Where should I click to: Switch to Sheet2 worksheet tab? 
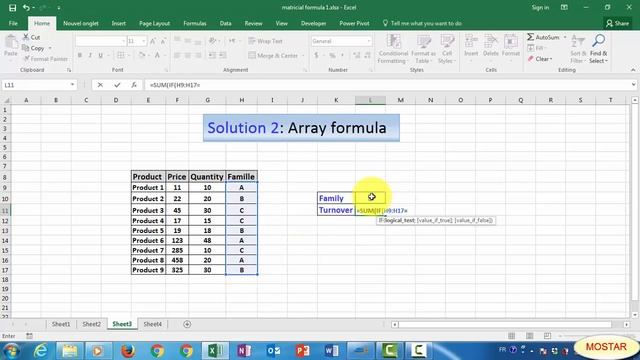[91, 324]
